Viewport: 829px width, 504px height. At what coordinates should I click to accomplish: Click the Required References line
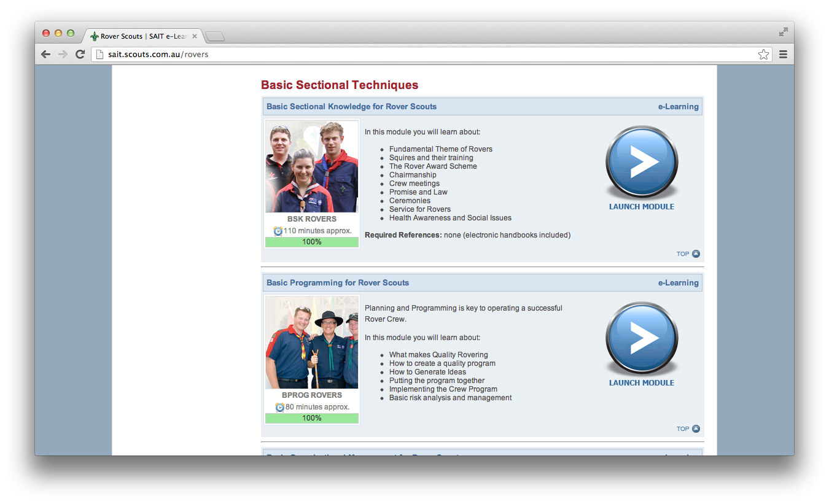(x=467, y=235)
